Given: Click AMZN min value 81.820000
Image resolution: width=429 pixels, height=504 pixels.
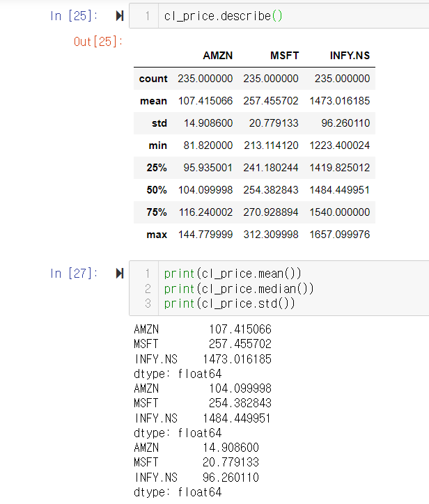Looking at the screenshot, I should [208, 145].
